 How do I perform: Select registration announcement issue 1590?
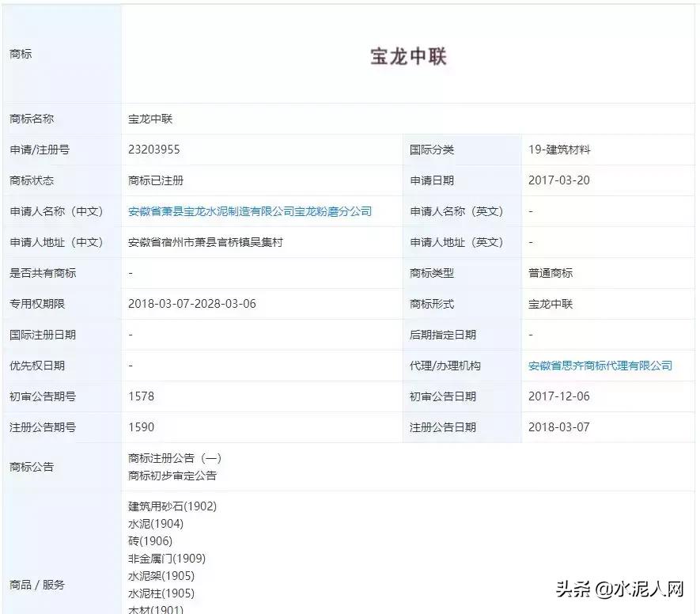[x=141, y=427]
